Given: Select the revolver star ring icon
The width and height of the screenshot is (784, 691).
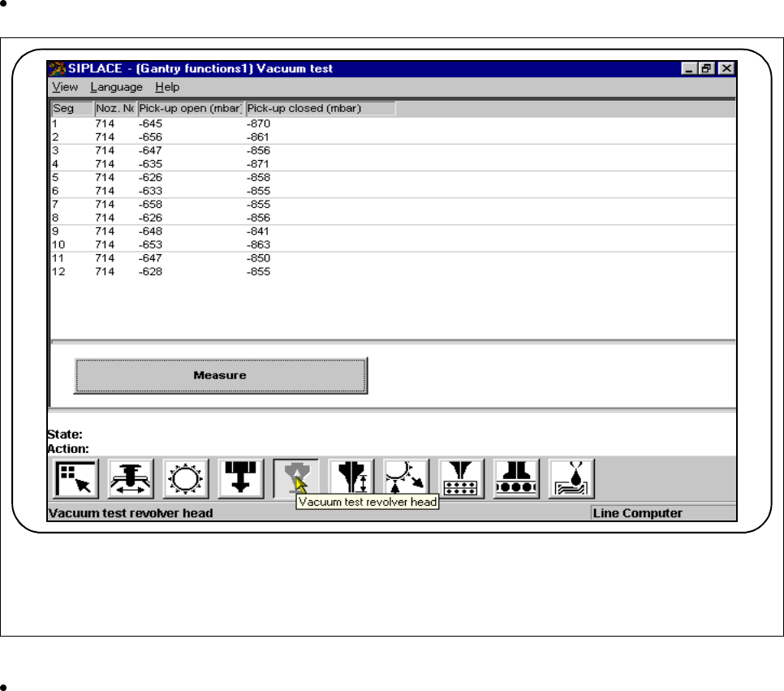Looking at the screenshot, I should coord(186,479).
